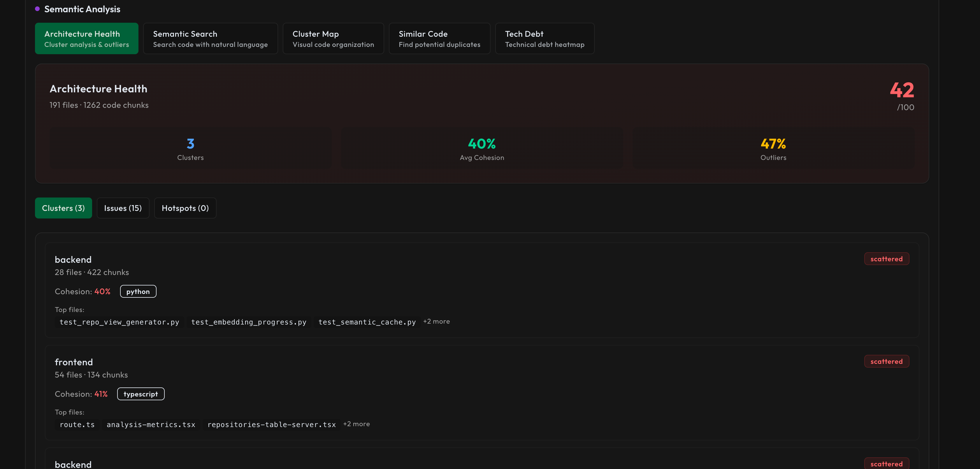Show the Issues (15) list

pyautogui.click(x=122, y=208)
